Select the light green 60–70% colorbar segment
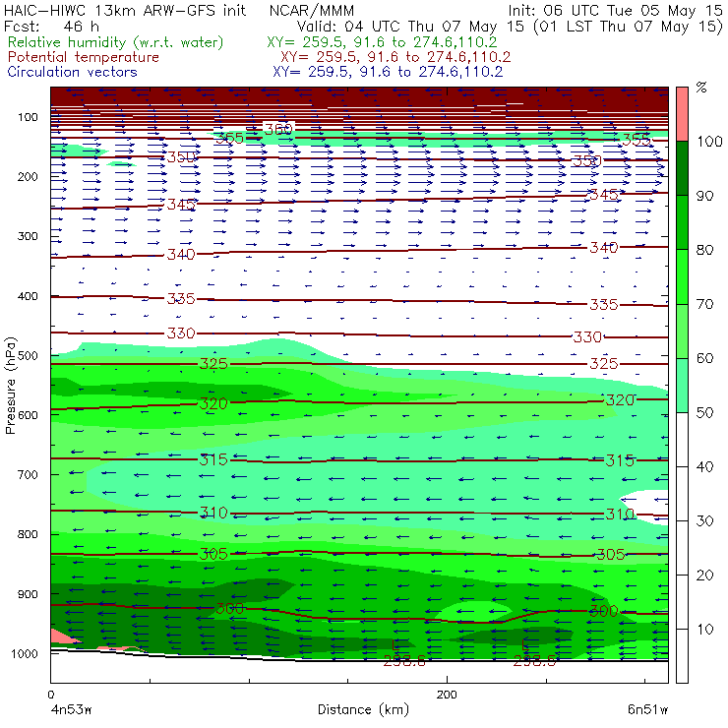This screenshot has width=728, height=728. pos(682,331)
